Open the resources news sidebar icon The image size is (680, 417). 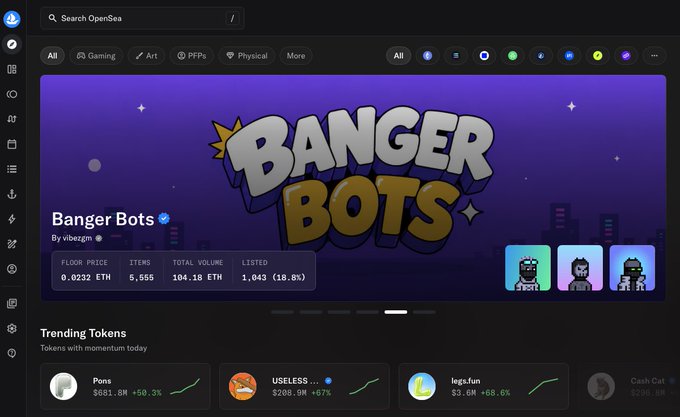[12, 303]
